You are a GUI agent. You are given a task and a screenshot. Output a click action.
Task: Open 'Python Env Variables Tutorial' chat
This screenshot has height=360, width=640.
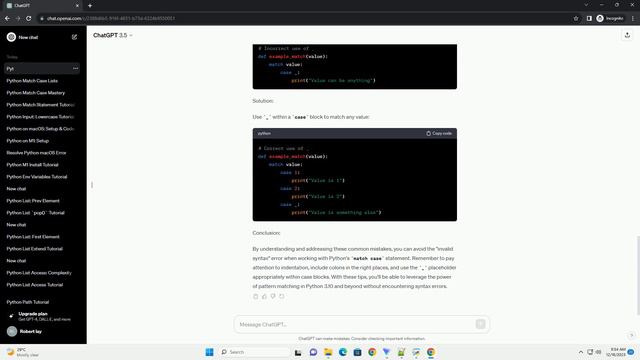click(x=37, y=177)
